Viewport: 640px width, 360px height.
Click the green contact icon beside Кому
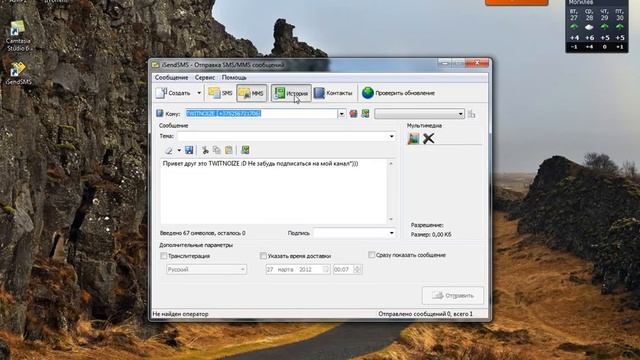365,113
